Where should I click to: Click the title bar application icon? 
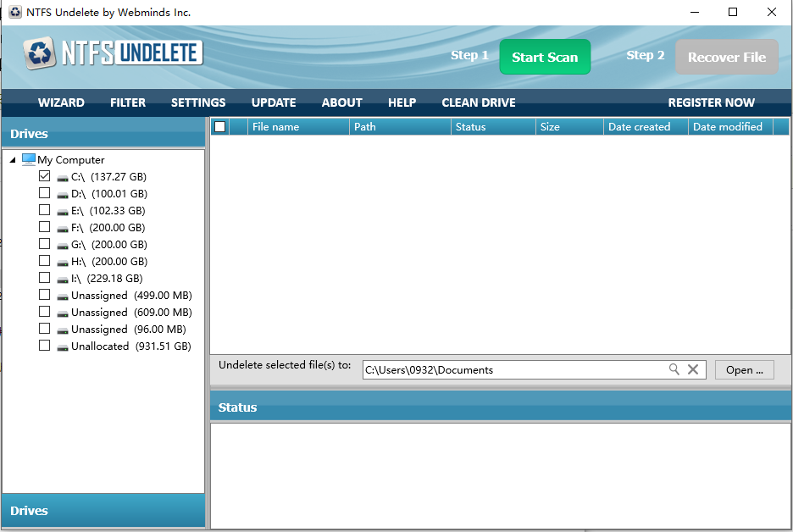(x=15, y=12)
